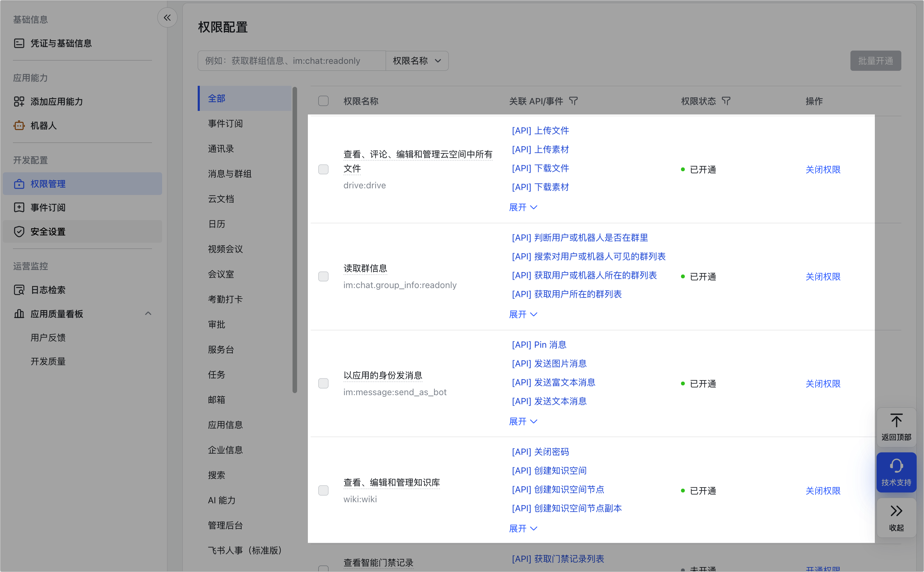Check the select-all checkbox in the table header
The image size is (924, 572).
[323, 101]
